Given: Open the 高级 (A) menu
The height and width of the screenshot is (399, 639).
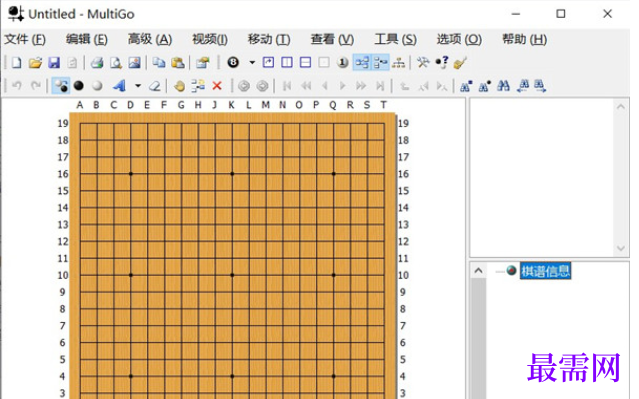Looking at the screenshot, I should [150, 40].
